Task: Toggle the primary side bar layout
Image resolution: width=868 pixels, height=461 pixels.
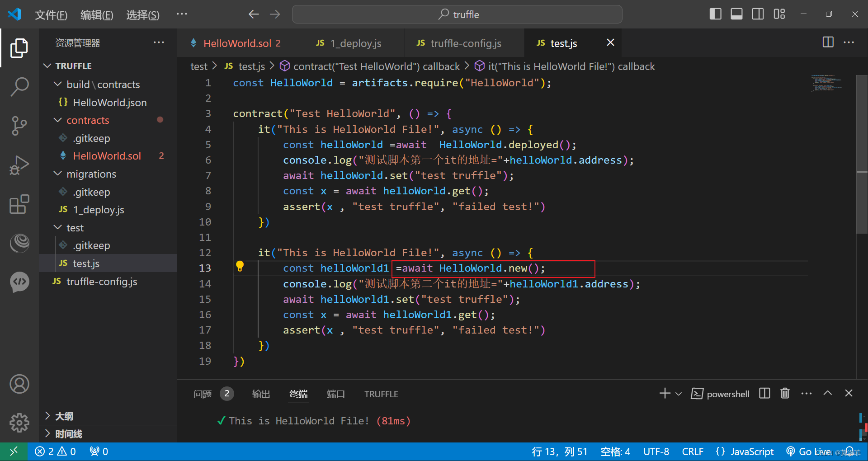Action: pos(715,14)
